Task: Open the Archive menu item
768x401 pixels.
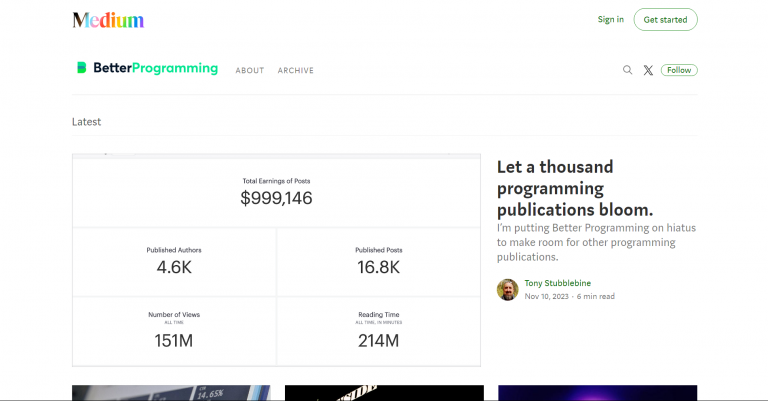Action: [296, 71]
